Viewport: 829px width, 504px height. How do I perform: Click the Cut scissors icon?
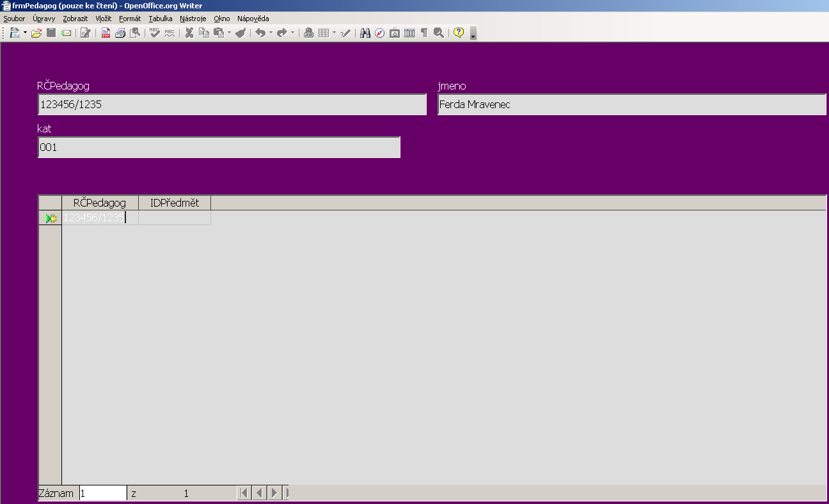[x=189, y=33]
